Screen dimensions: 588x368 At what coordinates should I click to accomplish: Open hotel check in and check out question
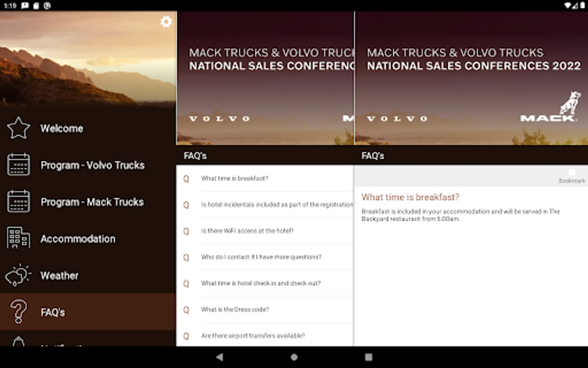coord(265,283)
